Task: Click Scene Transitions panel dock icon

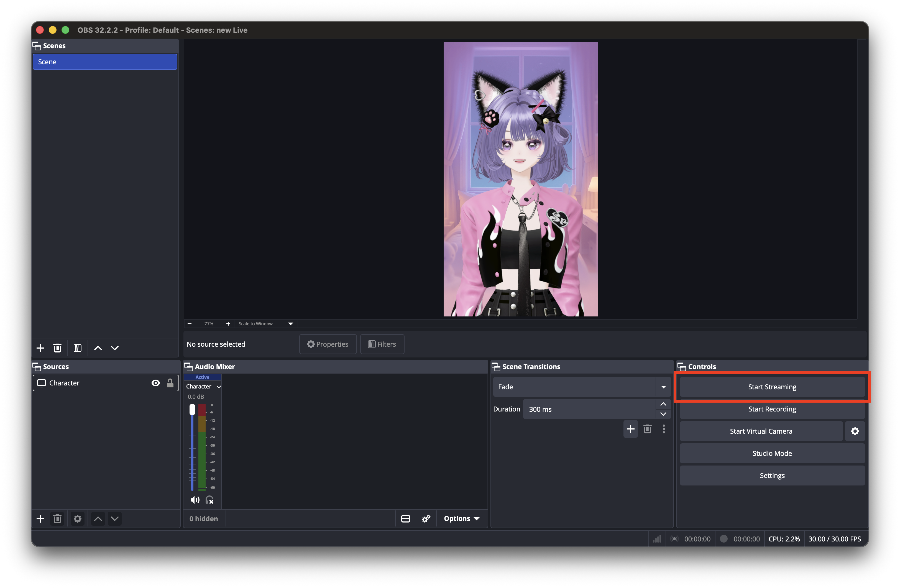Action: click(x=496, y=366)
